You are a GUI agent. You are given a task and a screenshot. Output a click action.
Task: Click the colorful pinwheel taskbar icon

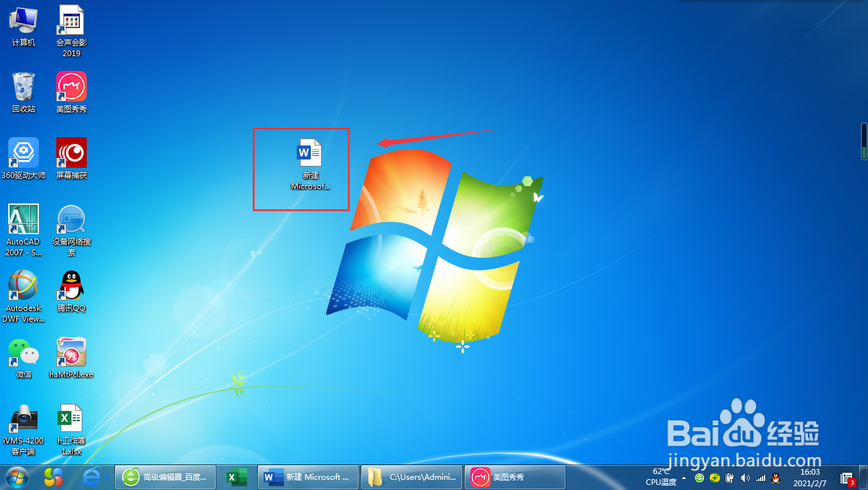tap(54, 477)
